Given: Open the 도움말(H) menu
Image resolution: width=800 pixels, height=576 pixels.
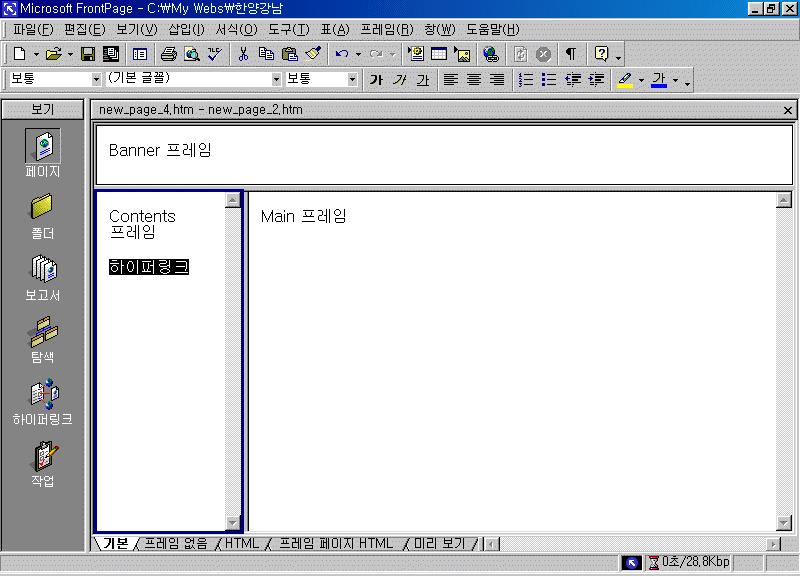Looking at the screenshot, I should (492, 30).
